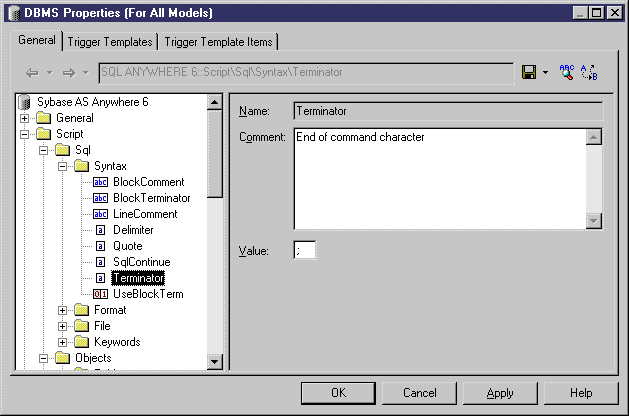The height and width of the screenshot is (416, 629).
Task: Click the Script folder icon
Action: (43, 134)
